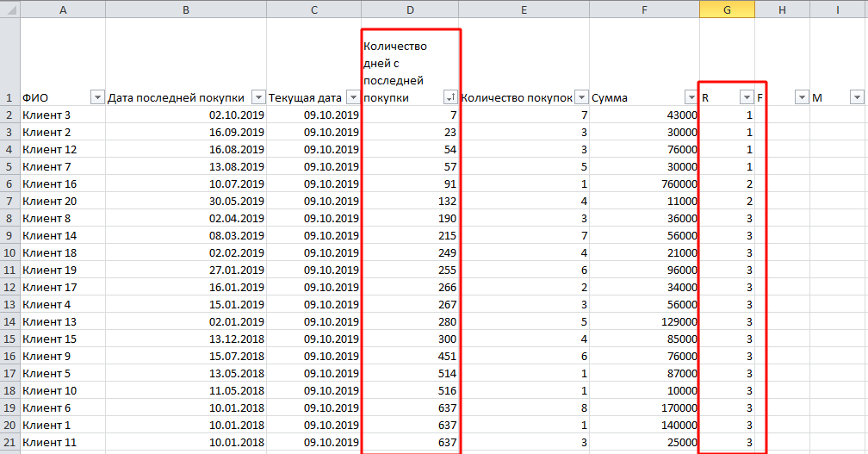This screenshot has height=454, width=868.
Task: Select column D by its header letter
Action: pyautogui.click(x=410, y=9)
